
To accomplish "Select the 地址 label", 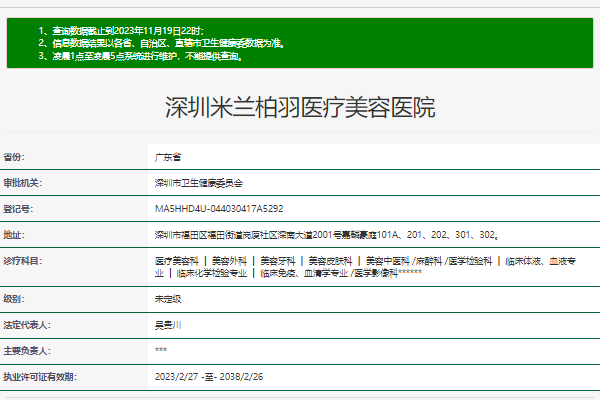I will point(14,235).
